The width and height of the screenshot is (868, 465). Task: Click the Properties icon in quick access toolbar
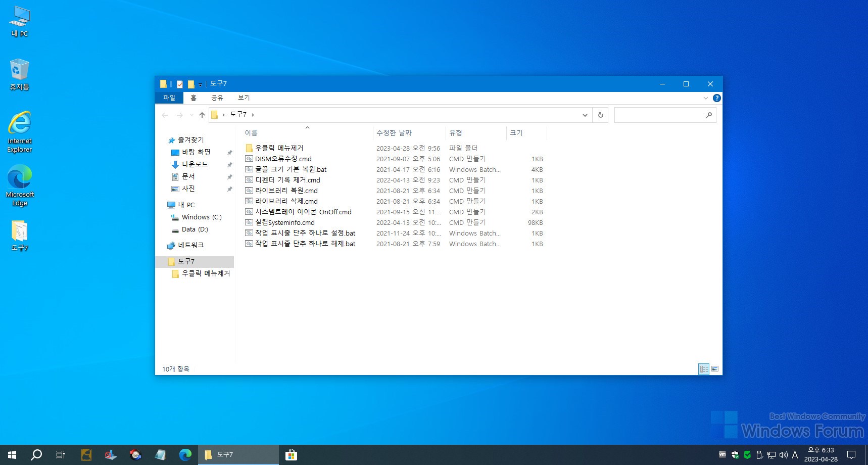tap(179, 84)
